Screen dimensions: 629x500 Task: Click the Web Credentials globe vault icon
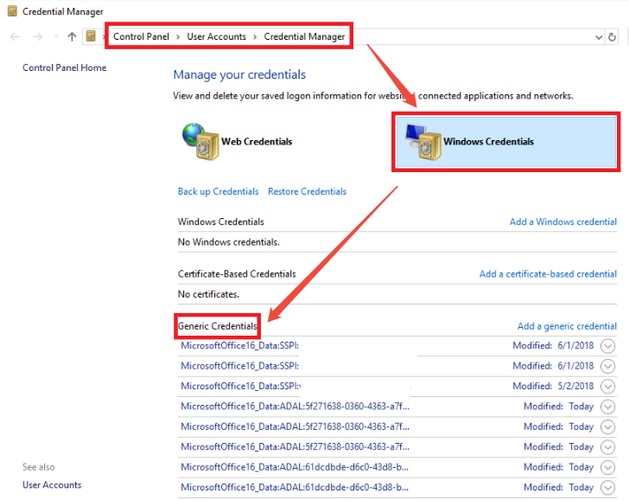pyautogui.click(x=201, y=141)
